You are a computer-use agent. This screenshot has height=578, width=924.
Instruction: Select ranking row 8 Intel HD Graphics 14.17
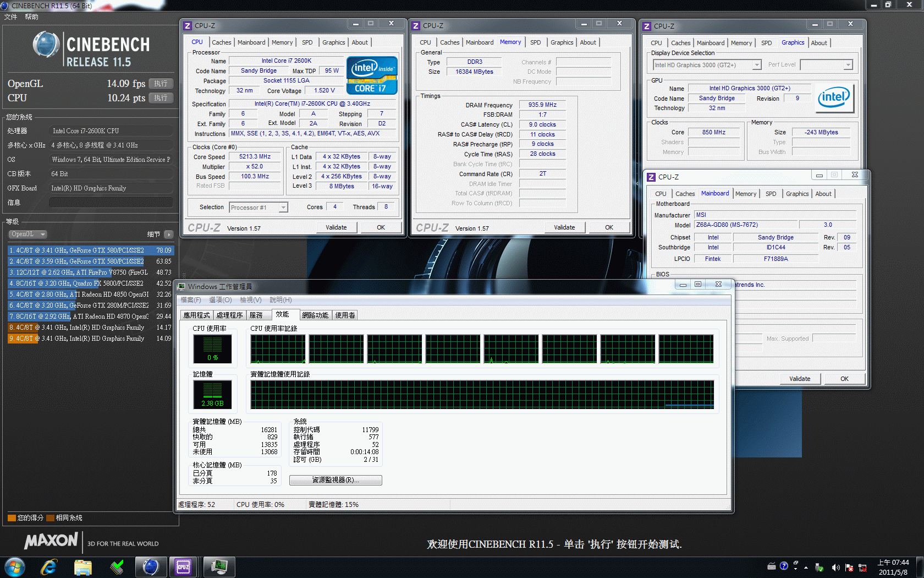(90, 328)
